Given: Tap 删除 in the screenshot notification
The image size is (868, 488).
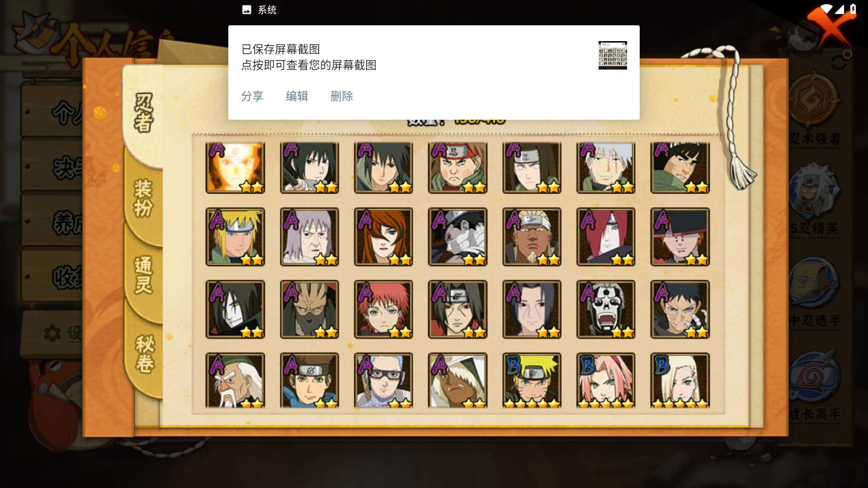Looking at the screenshot, I should click(x=342, y=96).
